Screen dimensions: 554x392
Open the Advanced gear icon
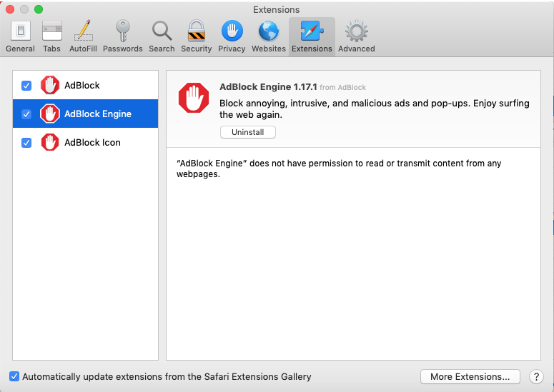pos(356,31)
